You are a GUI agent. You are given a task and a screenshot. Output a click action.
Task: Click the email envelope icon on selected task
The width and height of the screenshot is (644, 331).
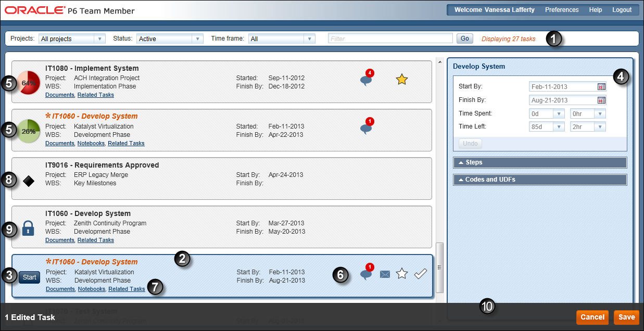point(385,274)
